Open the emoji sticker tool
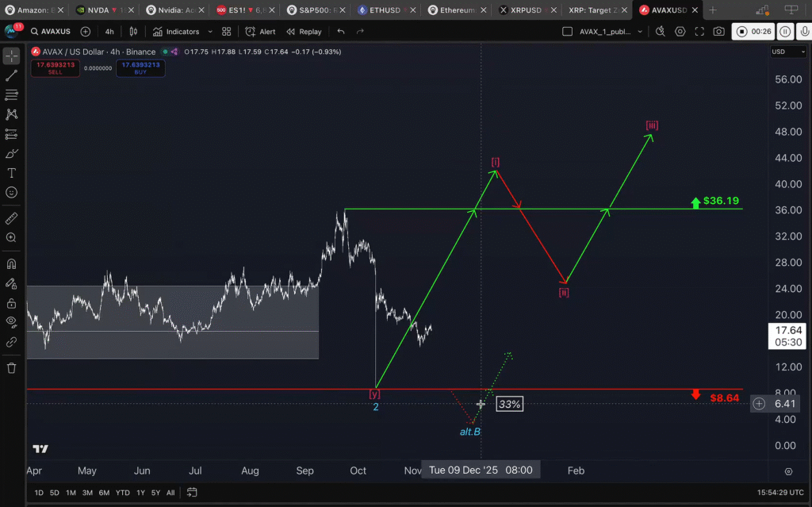The width and height of the screenshot is (812, 507). (x=12, y=192)
